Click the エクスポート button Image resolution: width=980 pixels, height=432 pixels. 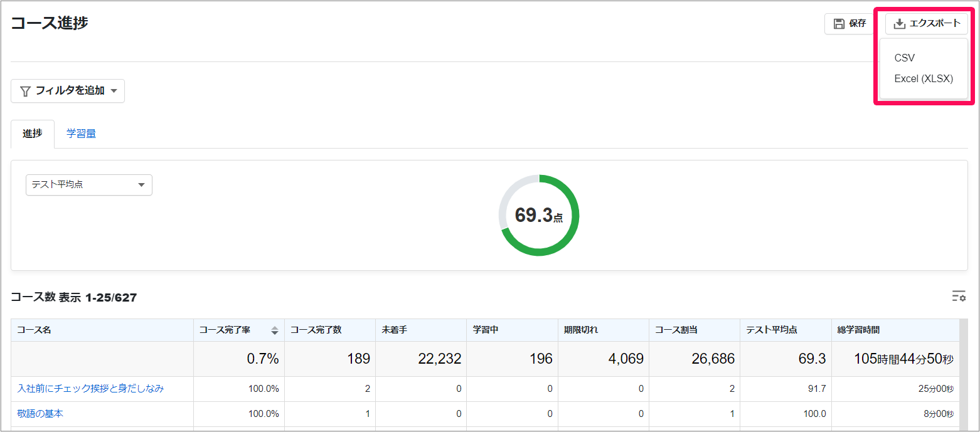[x=927, y=24]
